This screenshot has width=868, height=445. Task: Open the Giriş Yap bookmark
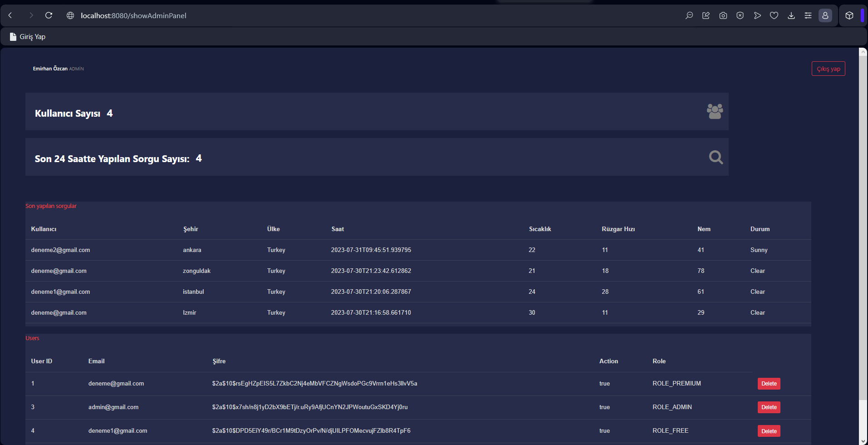point(28,37)
